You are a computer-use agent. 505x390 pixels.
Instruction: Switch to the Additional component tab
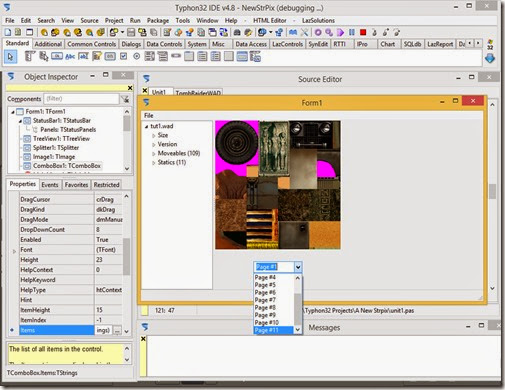pos(48,44)
